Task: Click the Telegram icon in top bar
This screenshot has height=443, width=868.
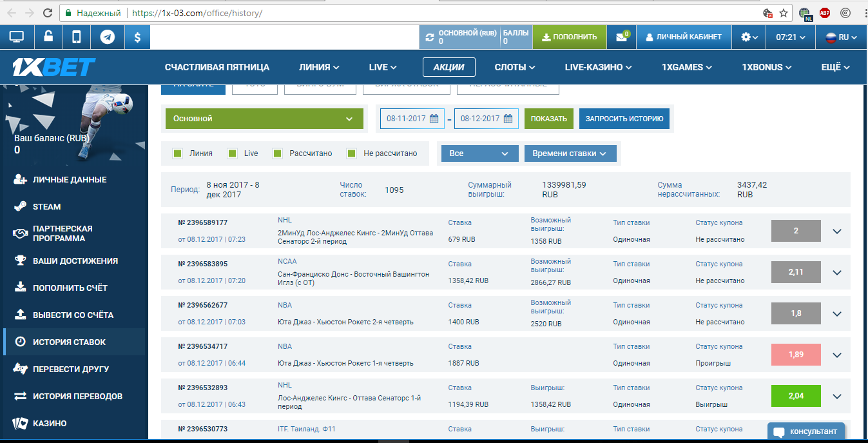Action: (108, 37)
